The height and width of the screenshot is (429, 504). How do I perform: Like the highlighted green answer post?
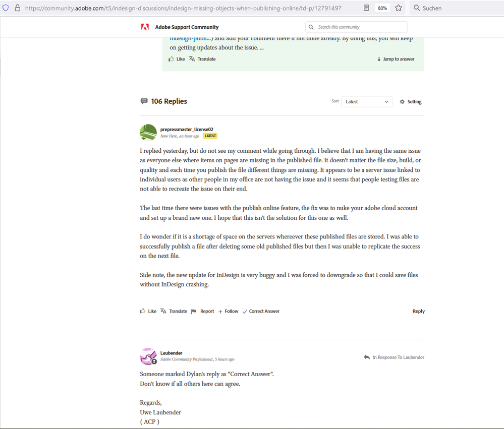[x=177, y=59]
